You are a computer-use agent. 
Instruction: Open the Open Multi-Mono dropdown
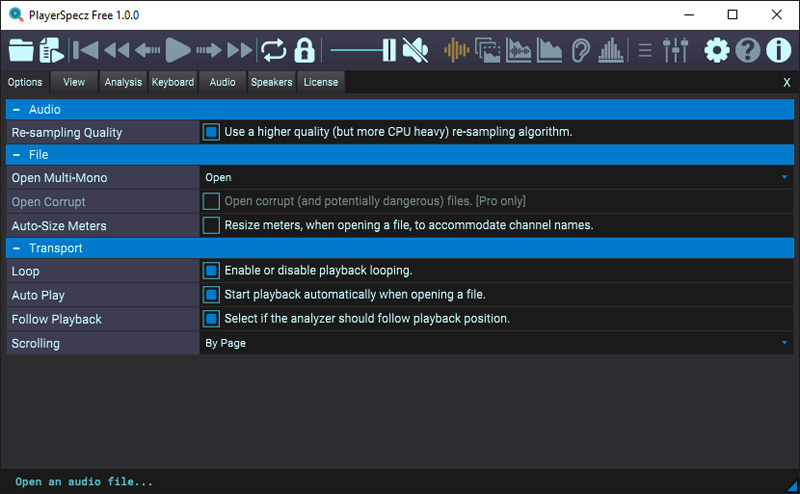496,178
